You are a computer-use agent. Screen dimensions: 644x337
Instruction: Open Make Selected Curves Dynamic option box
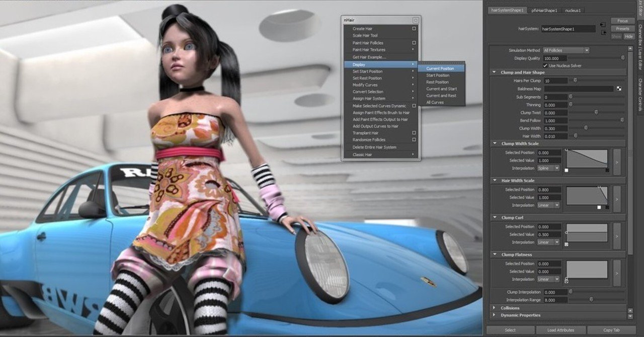pos(414,106)
